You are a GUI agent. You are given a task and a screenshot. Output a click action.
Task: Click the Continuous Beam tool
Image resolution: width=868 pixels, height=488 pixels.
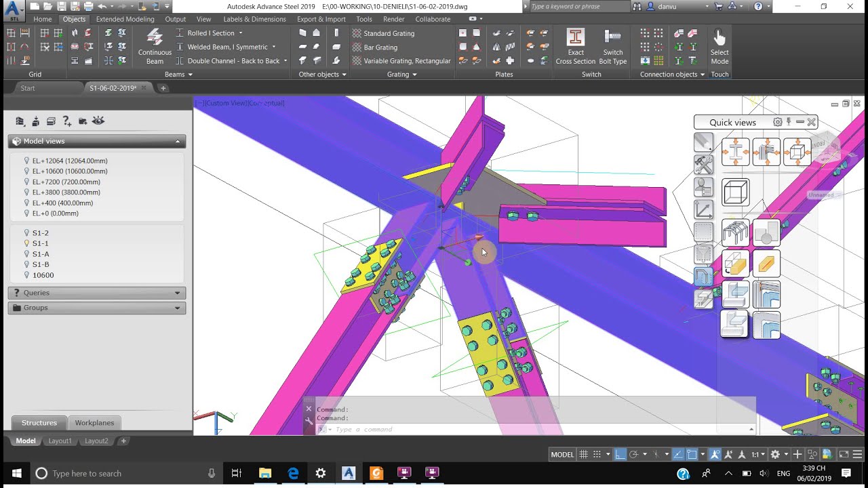[x=155, y=47]
